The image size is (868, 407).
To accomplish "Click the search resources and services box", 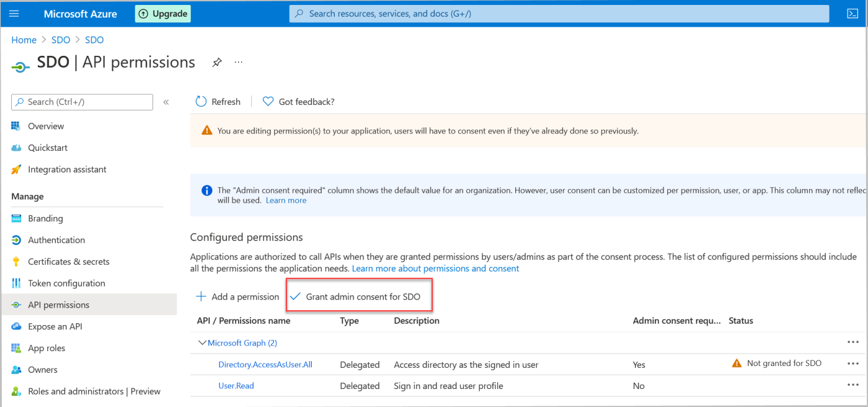I will pos(559,14).
